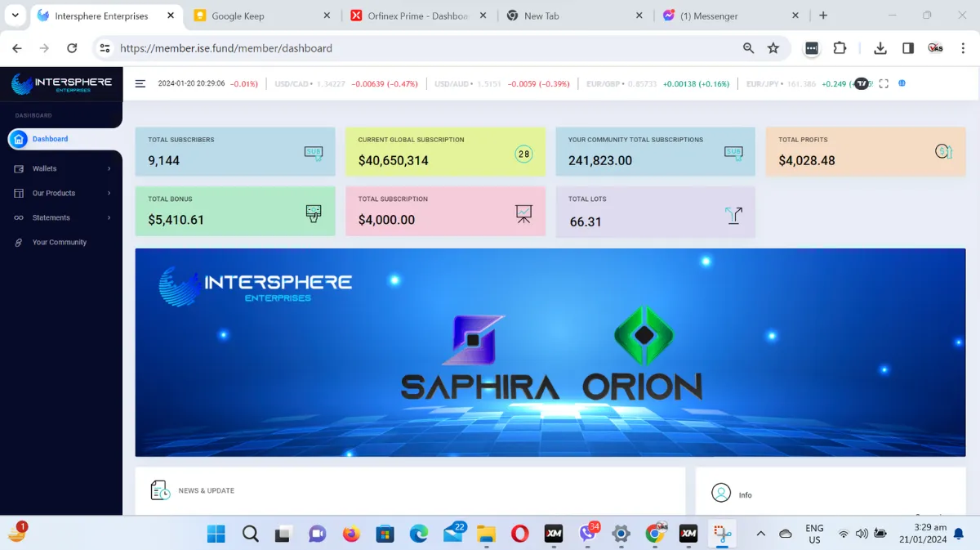This screenshot has width=980, height=550.
Task: Click the Total Subscribers SUB icon
Action: (314, 153)
